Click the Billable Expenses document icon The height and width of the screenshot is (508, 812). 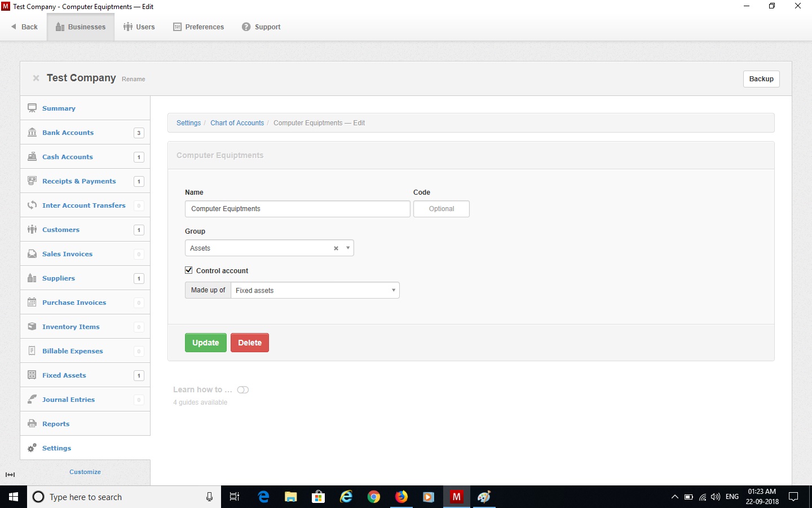pyautogui.click(x=32, y=351)
